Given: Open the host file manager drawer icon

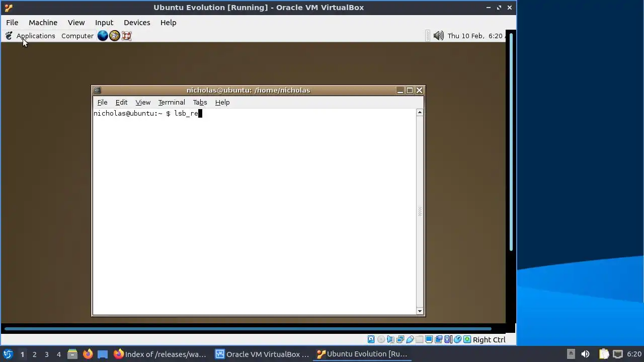Looking at the screenshot, I should tap(72, 354).
